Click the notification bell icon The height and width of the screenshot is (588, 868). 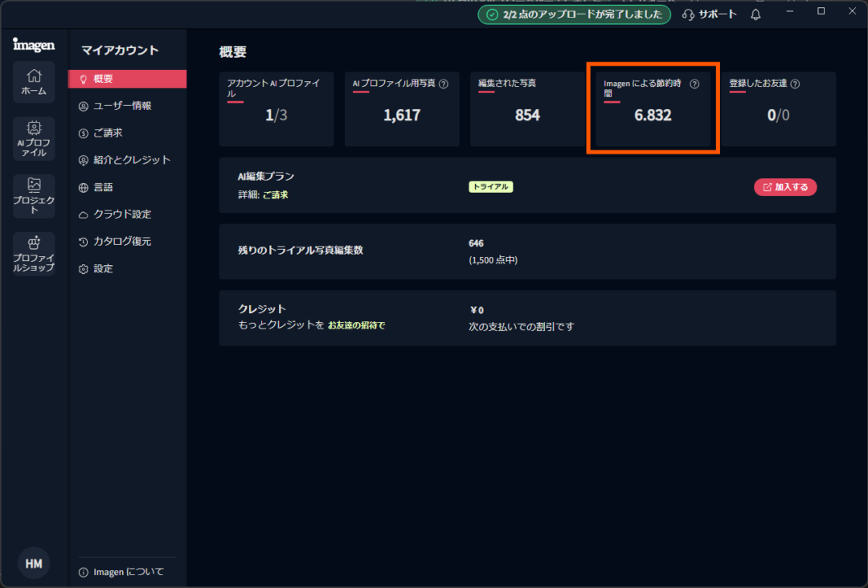click(755, 14)
